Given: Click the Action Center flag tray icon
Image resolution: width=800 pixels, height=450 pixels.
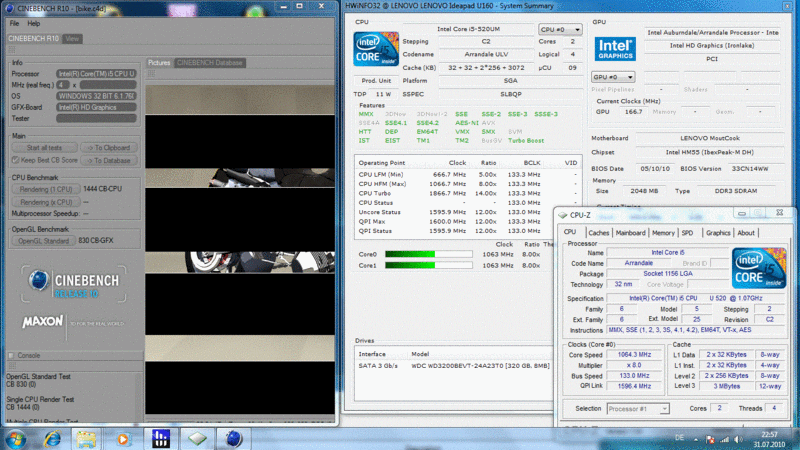Looking at the screenshot, I should click(x=710, y=439).
